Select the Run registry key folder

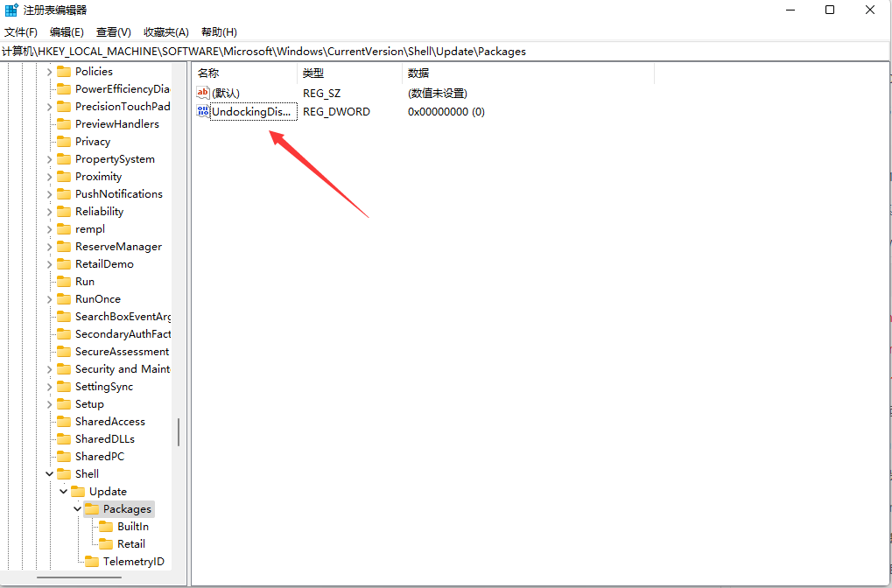pyautogui.click(x=86, y=281)
